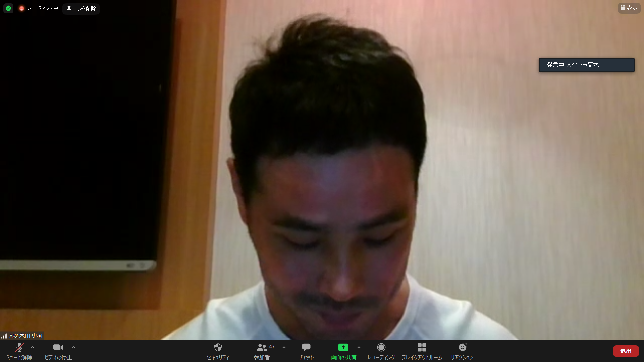Open リアクション reactions menu
Viewport: 644px width, 362px height.
click(x=462, y=351)
